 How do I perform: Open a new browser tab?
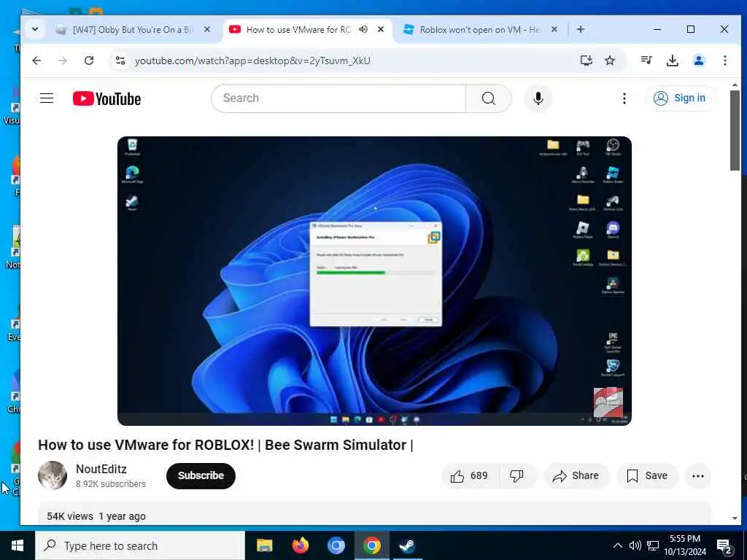[x=580, y=29]
